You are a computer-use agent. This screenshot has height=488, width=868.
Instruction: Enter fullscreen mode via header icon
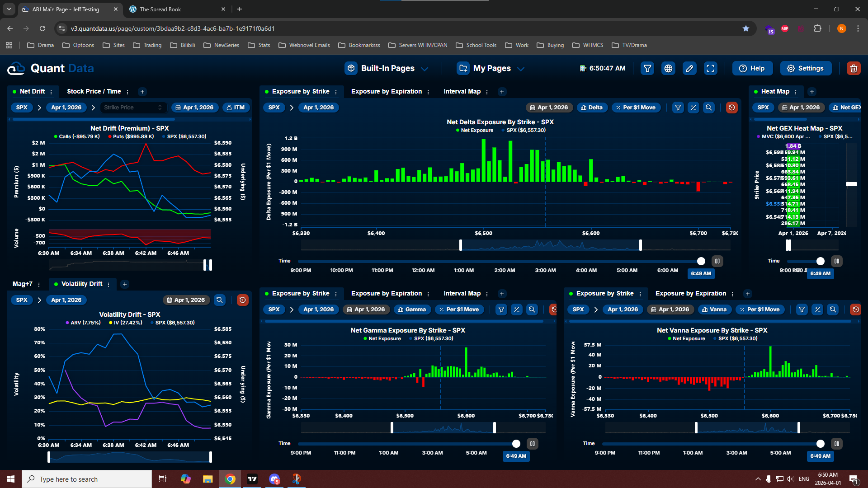point(711,68)
